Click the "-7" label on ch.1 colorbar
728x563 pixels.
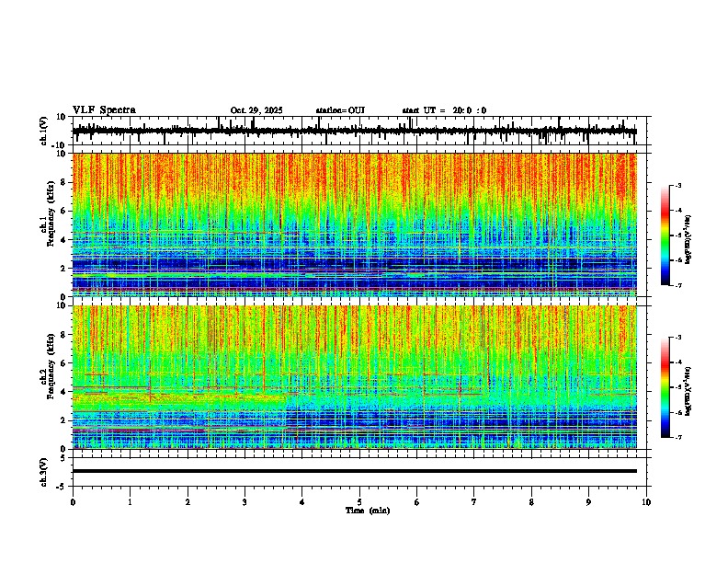coord(677,285)
